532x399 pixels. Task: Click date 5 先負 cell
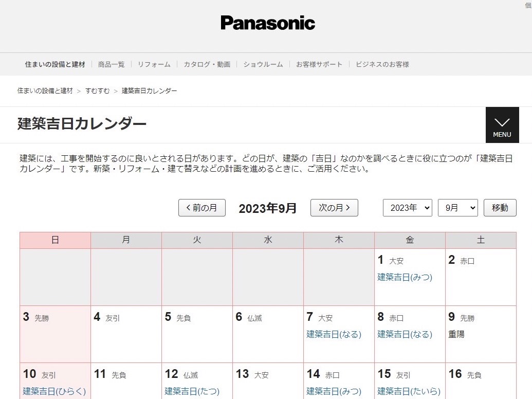point(197,334)
